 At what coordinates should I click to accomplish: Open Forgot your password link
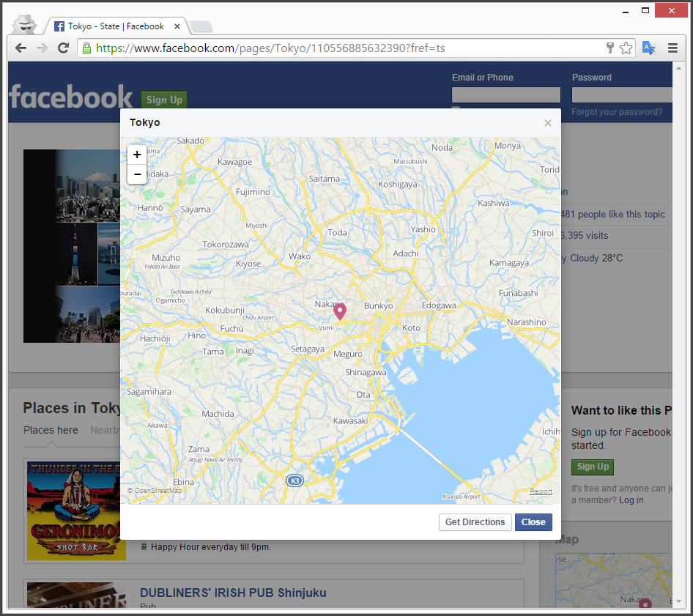[617, 112]
